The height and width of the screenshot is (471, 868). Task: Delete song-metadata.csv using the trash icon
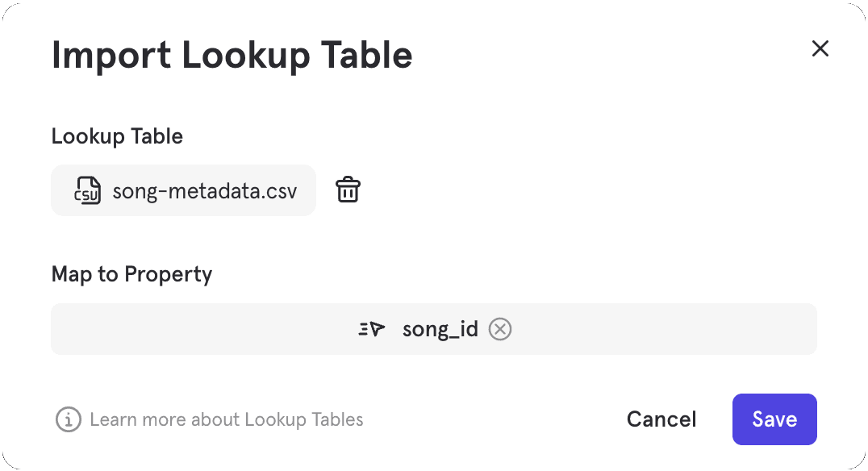click(348, 190)
